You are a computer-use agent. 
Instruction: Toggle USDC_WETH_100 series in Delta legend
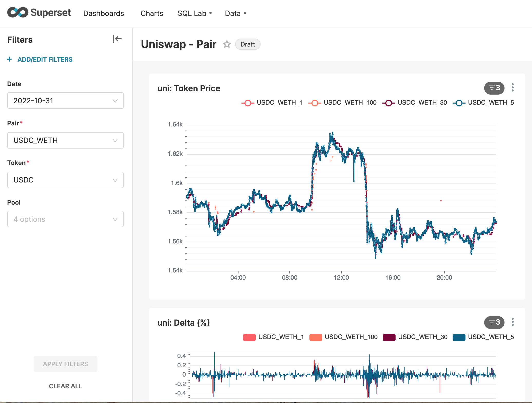pos(344,337)
